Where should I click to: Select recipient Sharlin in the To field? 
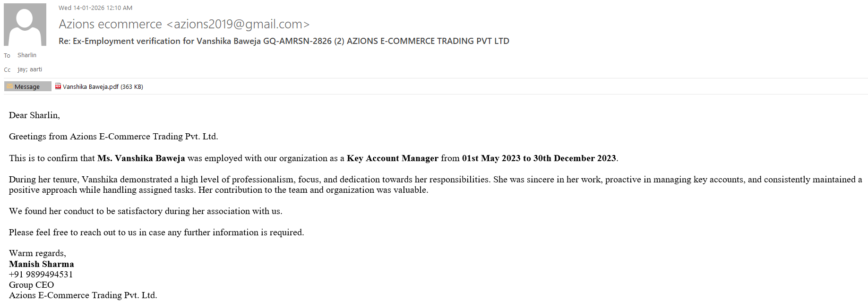(27, 55)
